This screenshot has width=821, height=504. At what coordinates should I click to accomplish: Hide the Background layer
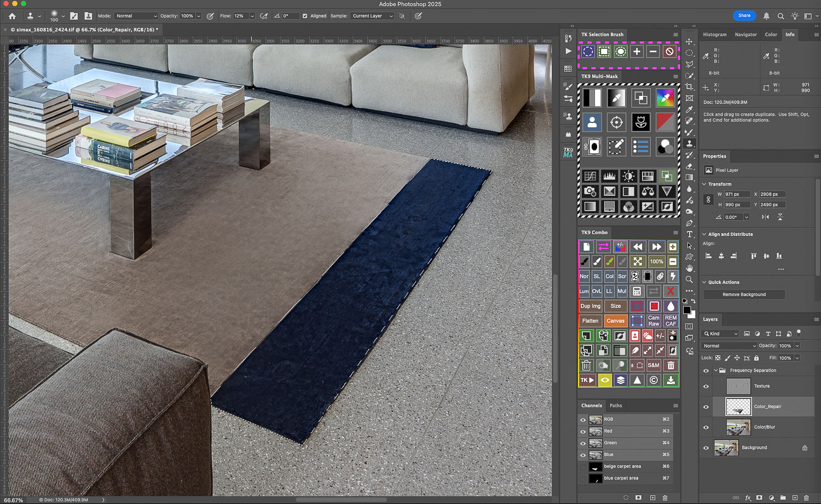[x=706, y=448]
